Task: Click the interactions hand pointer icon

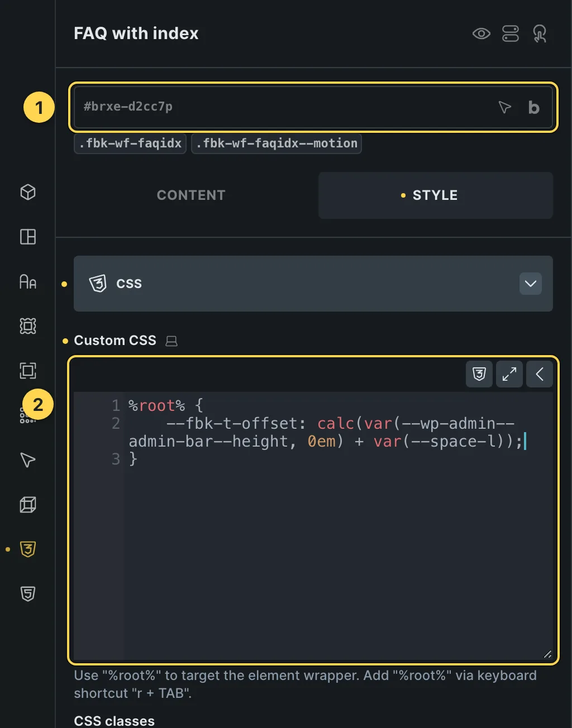Action: (x=540, y=33)
